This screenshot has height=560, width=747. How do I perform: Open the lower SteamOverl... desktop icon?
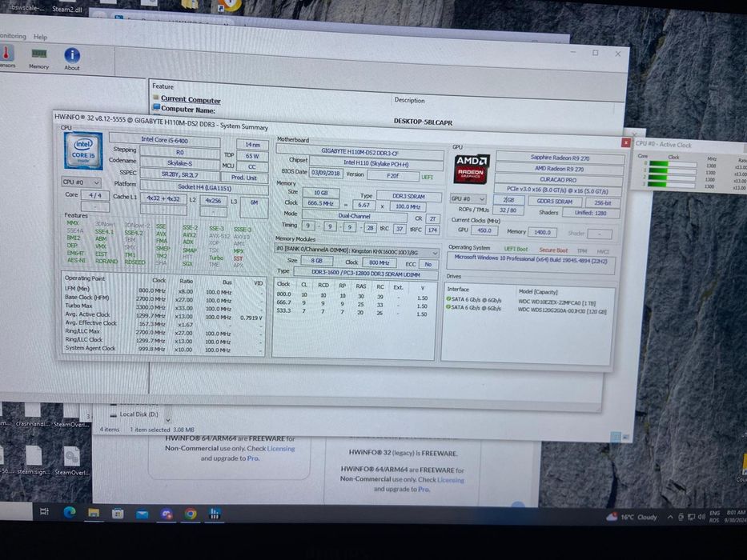(x=71, y=461)
